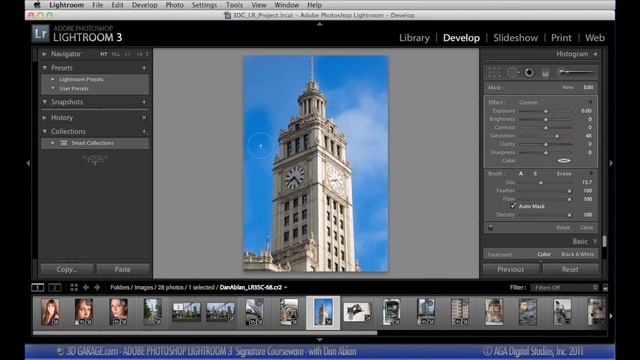Set Navigator zoom to FIT
This screenshot has height=360, width=640.
[x=104, y=54]
